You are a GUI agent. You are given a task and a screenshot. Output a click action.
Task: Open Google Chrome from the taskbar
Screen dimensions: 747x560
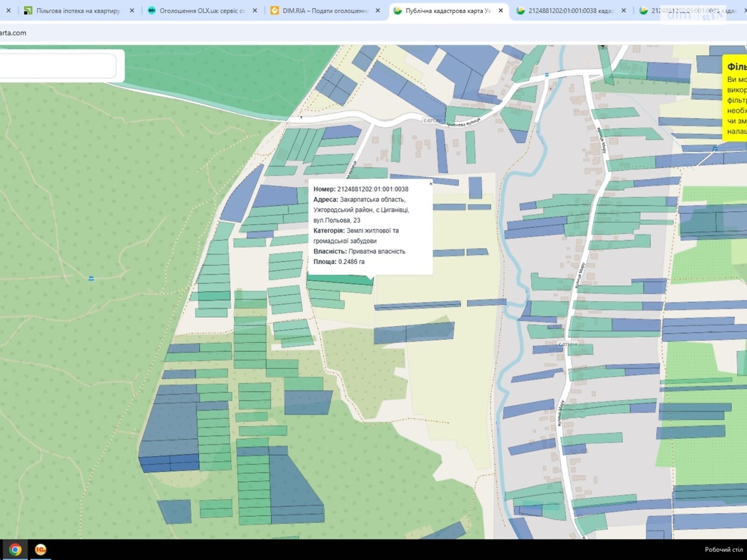pos(15,550)
